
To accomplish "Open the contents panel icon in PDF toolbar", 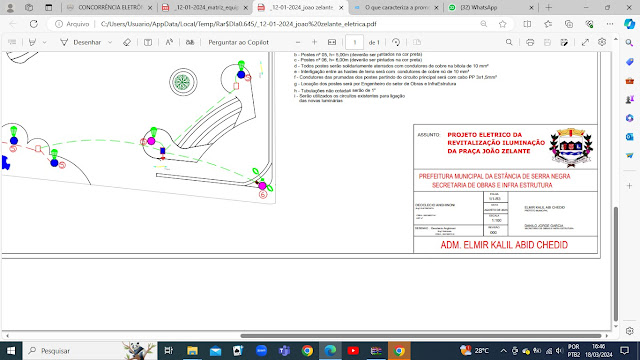I will (x=12, y=42).
